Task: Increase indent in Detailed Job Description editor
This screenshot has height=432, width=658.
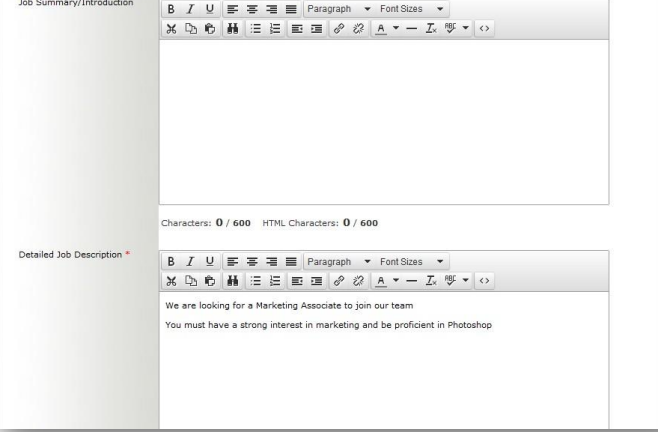Action: pos(316,281)
